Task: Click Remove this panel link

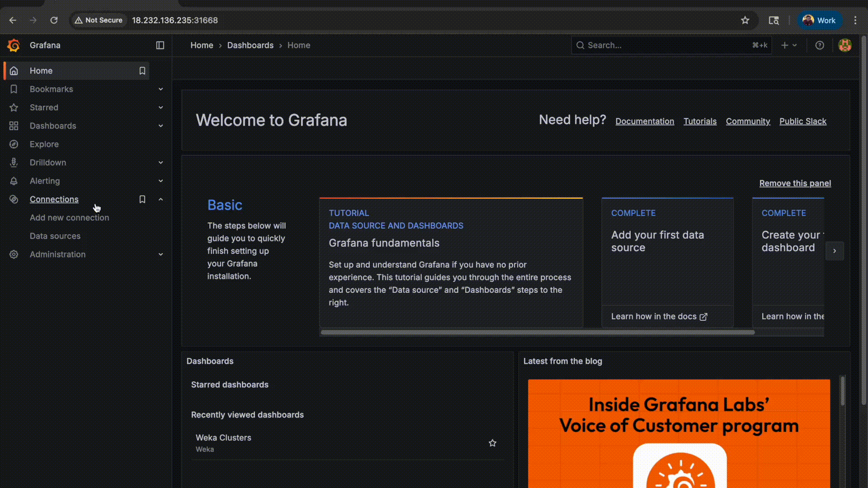Action: tap(795, 183)
